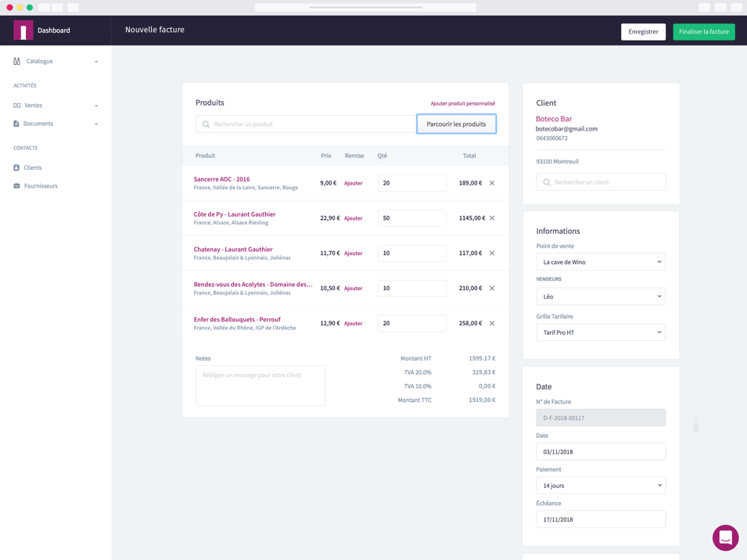This screenshot has height=560, width=747.
Task: Remove Enfer des Ballouquets from invoice
Action: click(x=492, y=323)
